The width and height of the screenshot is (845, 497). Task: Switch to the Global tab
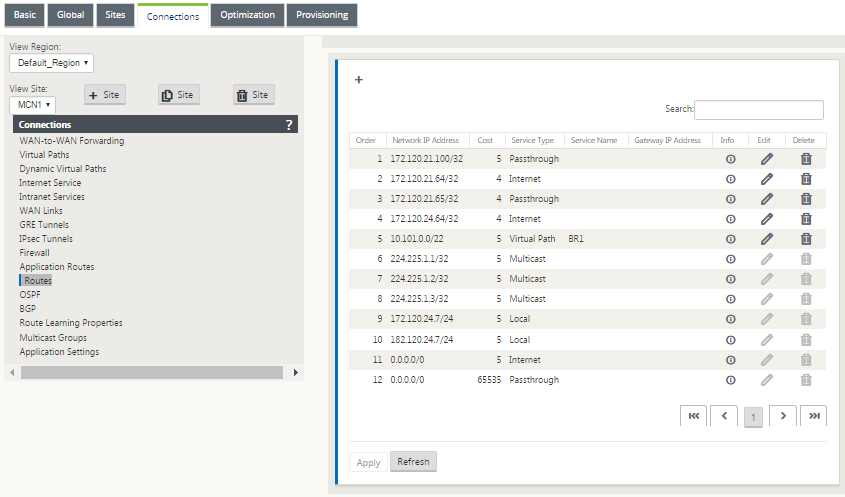click(71, 15)
